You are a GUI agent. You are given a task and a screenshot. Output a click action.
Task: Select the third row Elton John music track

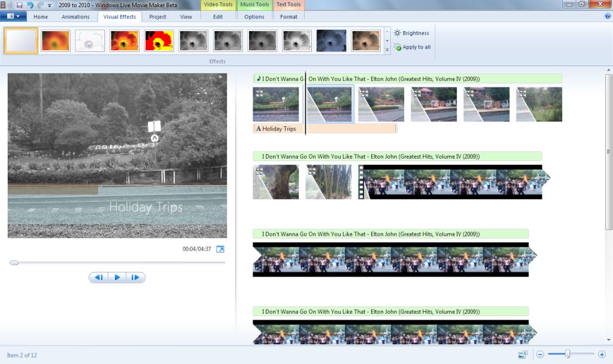tap(390, 234)
